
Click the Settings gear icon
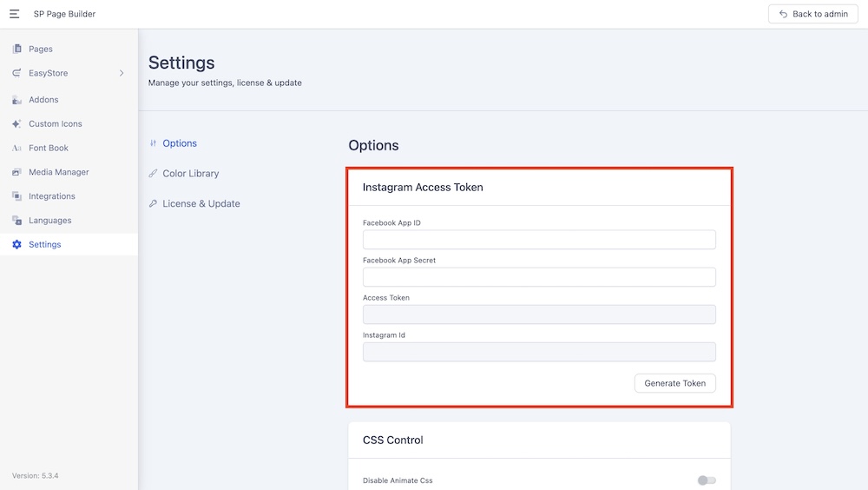tap(16, 245)
